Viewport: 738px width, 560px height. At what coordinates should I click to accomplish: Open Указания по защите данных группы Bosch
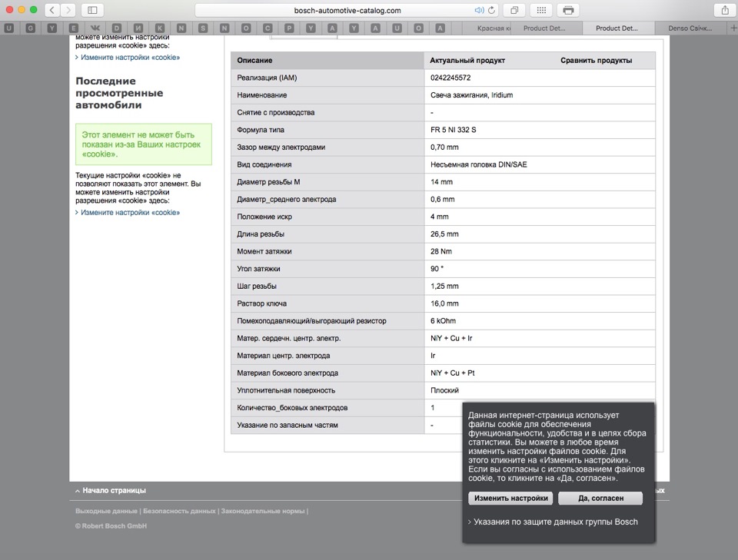tap(555, 522)
